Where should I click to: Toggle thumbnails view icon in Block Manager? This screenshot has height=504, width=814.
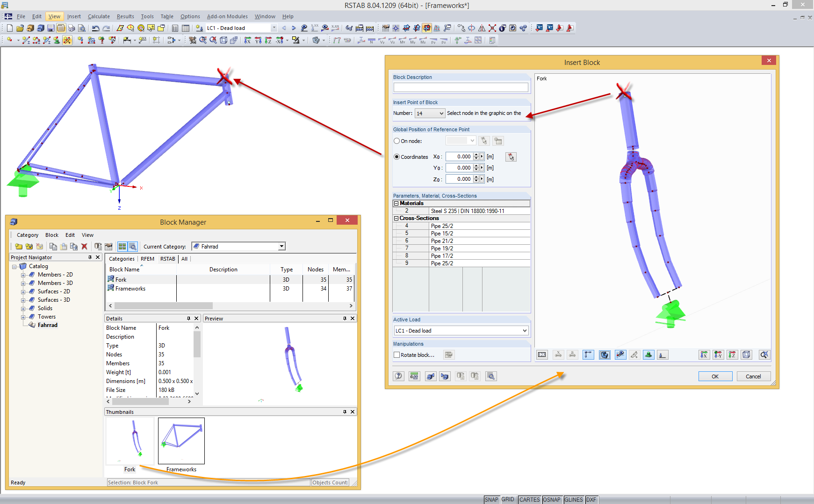pos(122,246)
